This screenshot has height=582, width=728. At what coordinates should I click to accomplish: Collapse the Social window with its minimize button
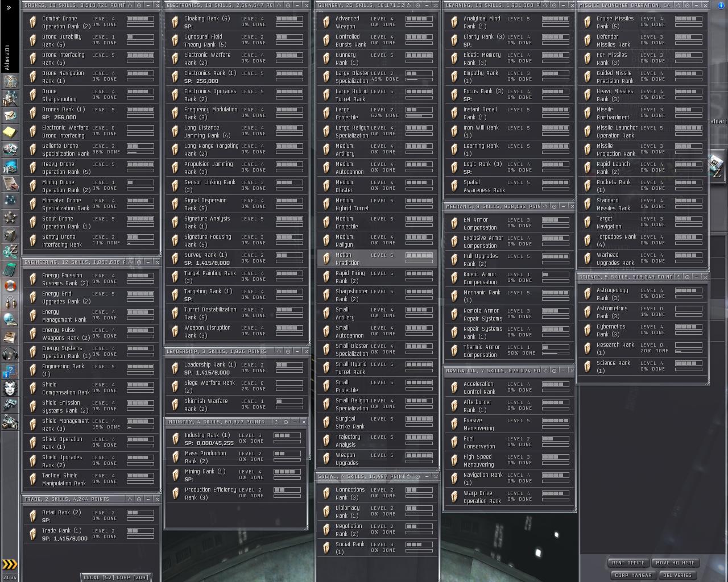(427, 476)
